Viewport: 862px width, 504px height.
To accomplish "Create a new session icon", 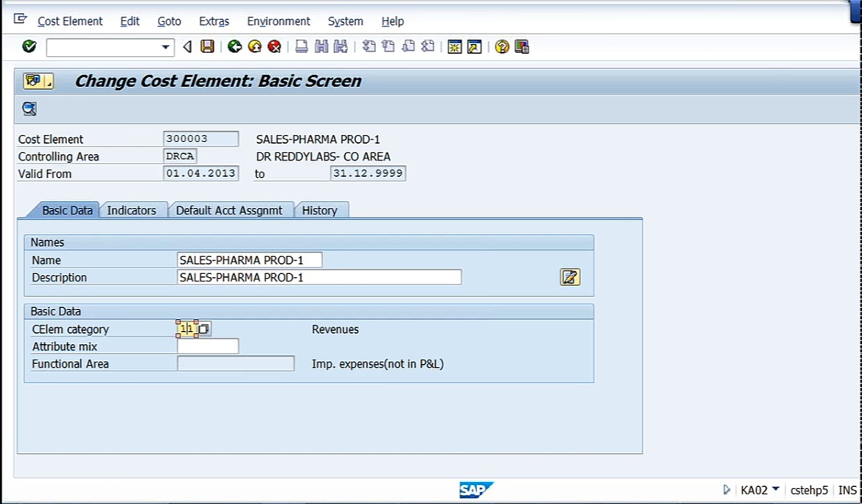I will [455, 46].
